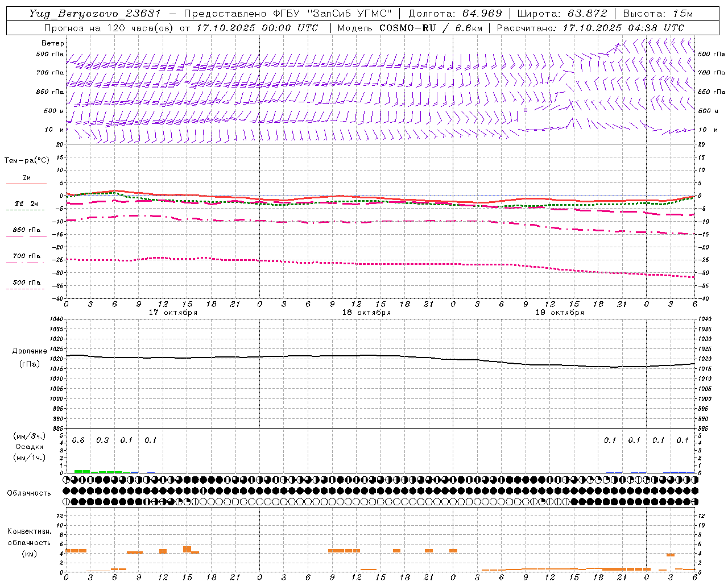Select the 'ЗапСиб УГМС' provider text

350,14
